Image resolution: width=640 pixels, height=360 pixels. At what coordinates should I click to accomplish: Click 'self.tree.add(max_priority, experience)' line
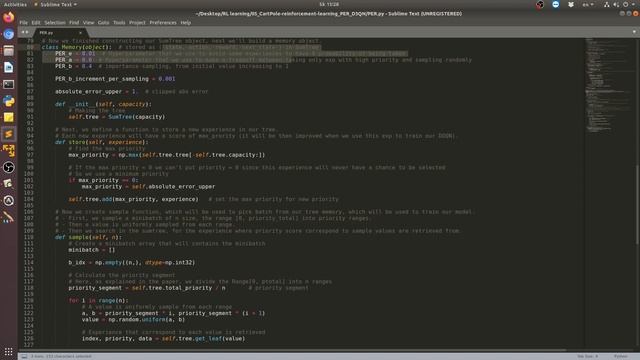coord(133,199)
